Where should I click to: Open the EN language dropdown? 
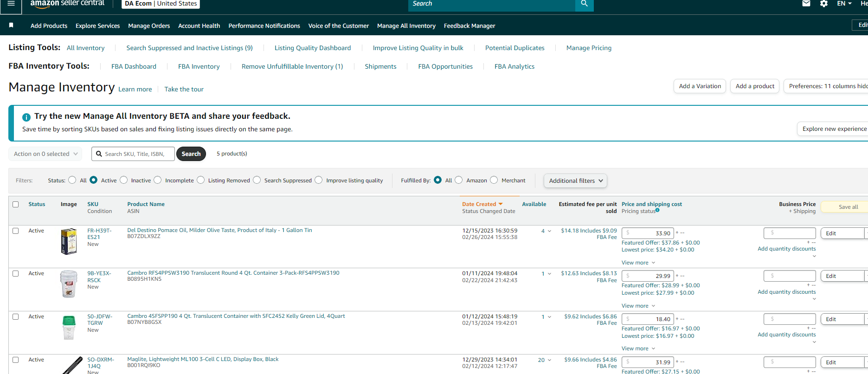point(844,4)
